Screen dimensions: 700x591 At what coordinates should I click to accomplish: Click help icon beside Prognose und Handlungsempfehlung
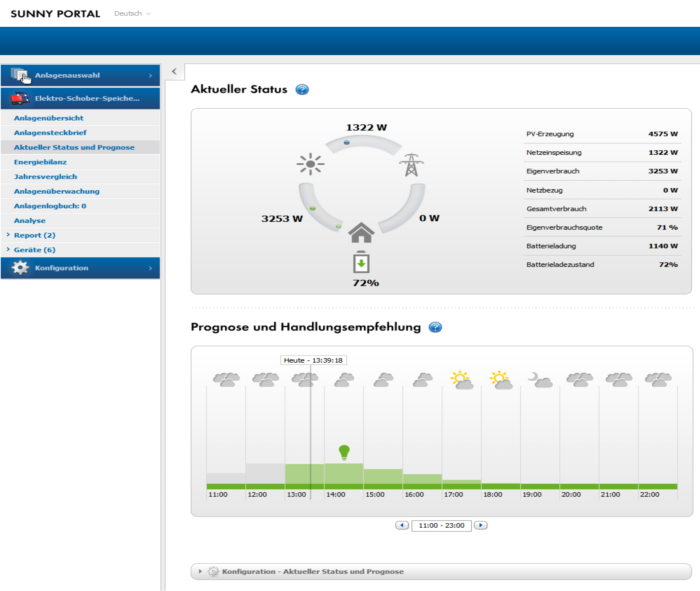434,327
